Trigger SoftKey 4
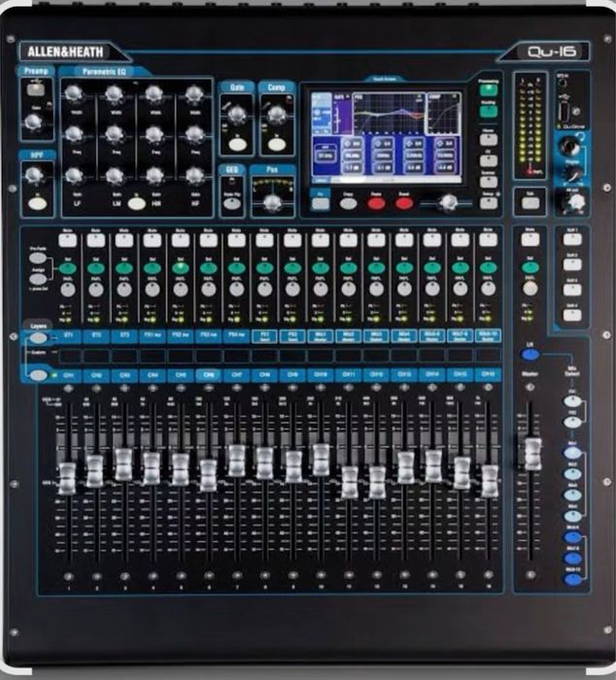 point(572,315)
